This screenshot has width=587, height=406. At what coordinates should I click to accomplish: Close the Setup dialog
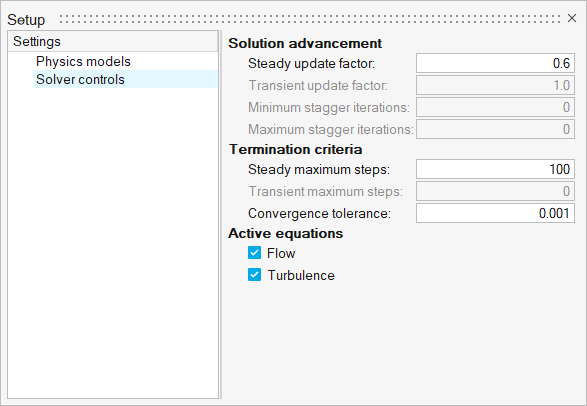click(x=572, y=18)
